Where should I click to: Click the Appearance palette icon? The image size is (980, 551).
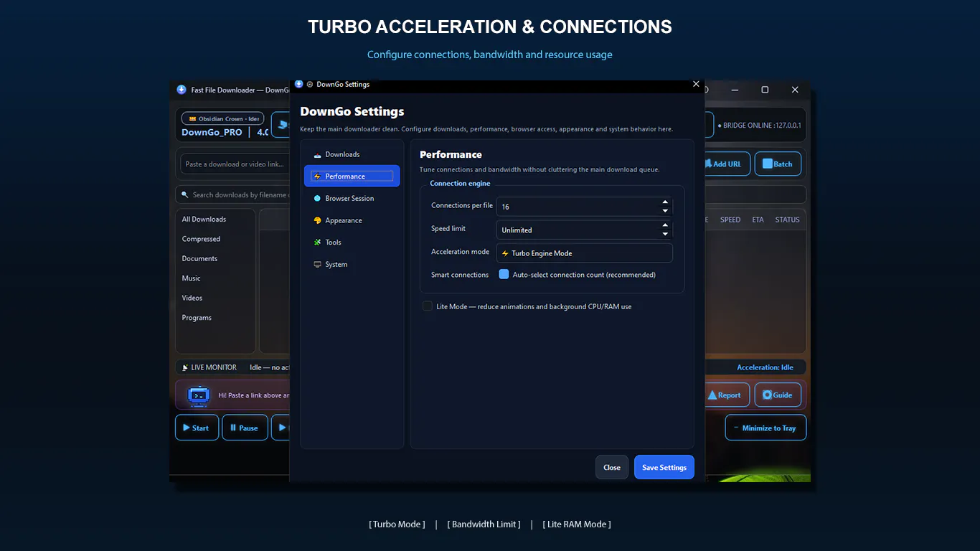[x=317, y=220]
